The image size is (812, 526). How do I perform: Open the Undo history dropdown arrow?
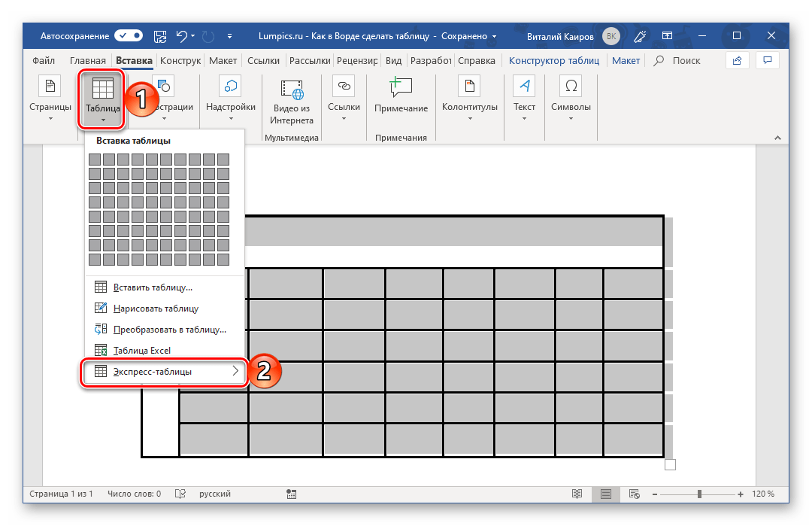coord(192,36)
